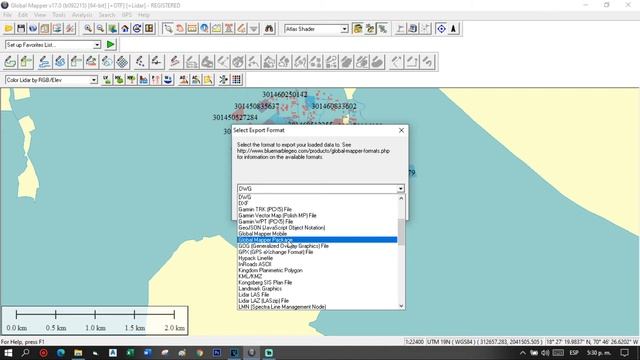Open the Analysis menu
The height and width of the screenshot is (360, 640).
click(x=82, y=15)
